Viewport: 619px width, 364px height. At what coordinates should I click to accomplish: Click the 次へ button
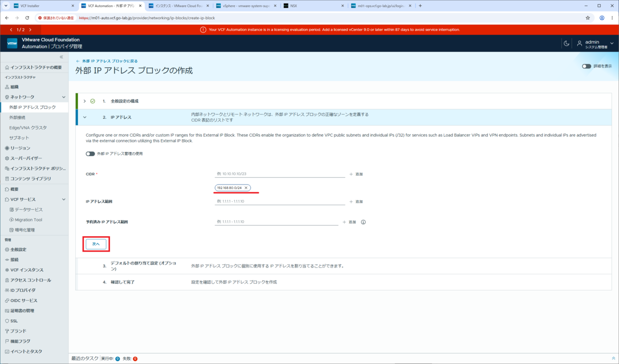(x=96, y=243)
